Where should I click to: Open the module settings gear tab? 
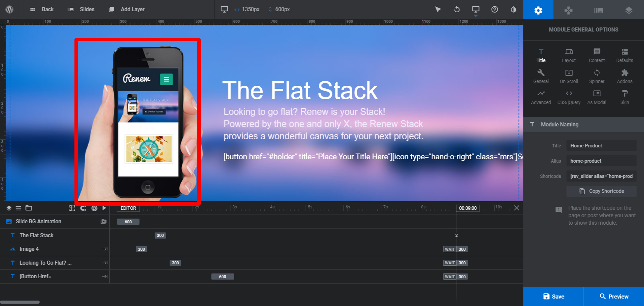coord(538,10)
